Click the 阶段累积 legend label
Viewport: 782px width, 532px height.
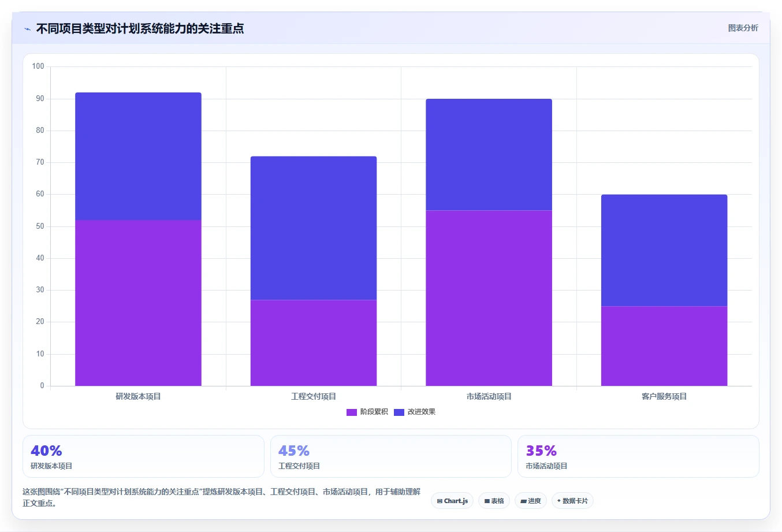(x=374, y=412)
